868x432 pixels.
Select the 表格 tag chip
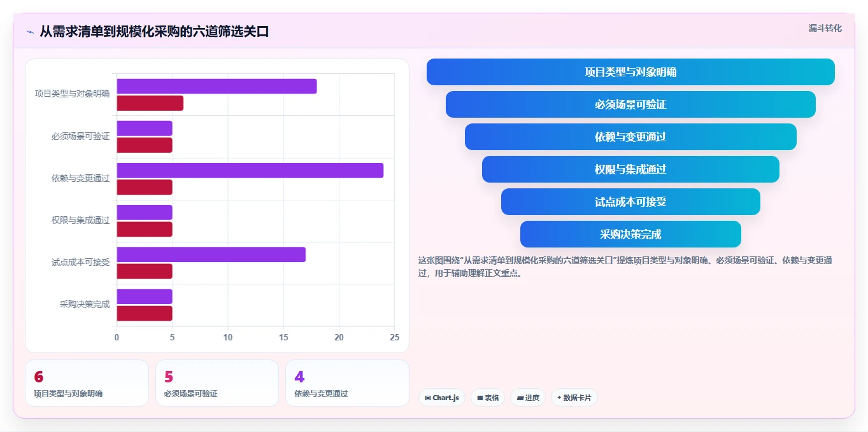(488, 398)
